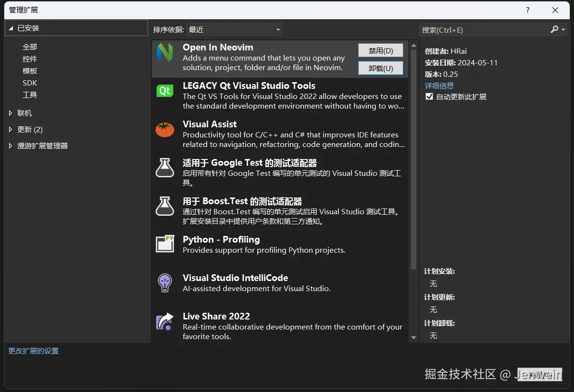574x392 pixels.
Task: Open the 排序依据 sort dropdown
Action: pyautogui.click(x=234, y=30)
